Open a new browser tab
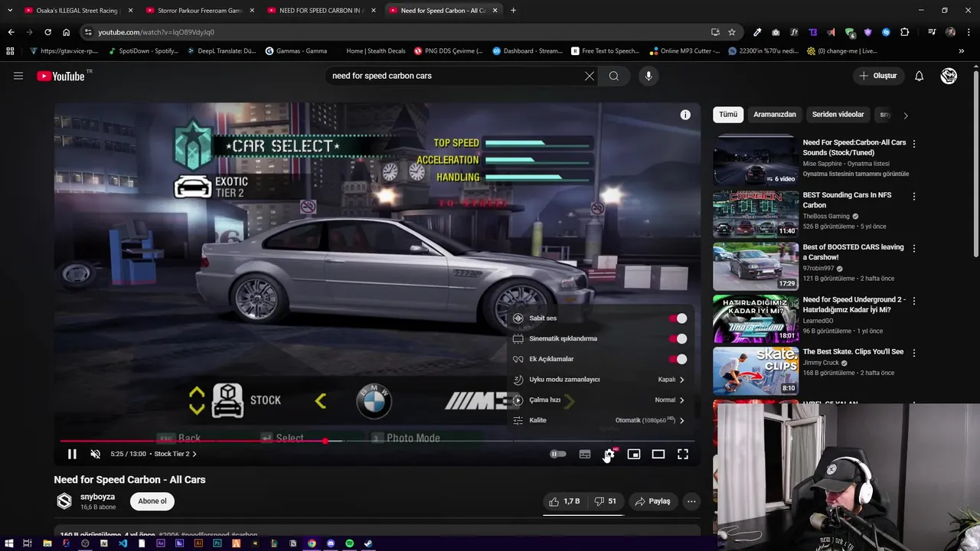Screen dimensions: 980x551 513,11
